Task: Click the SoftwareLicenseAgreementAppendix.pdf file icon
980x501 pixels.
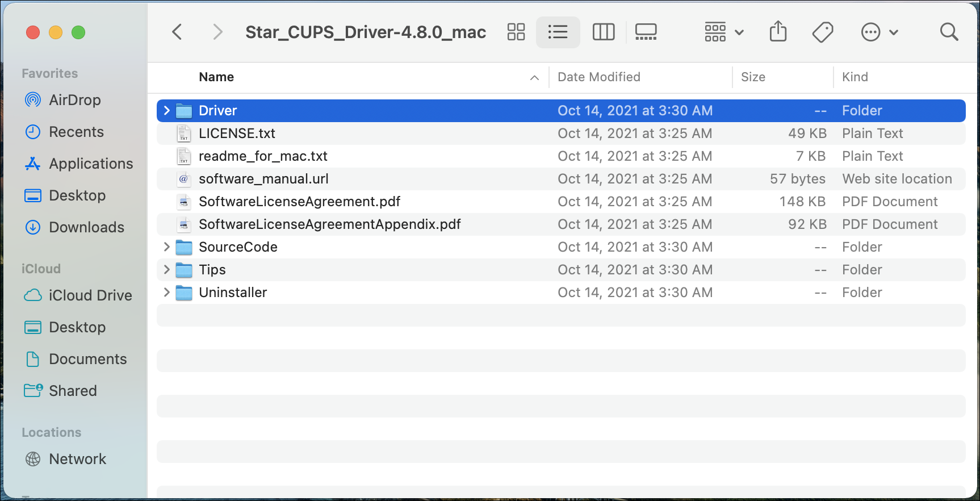Action: (x=183, y=224)
